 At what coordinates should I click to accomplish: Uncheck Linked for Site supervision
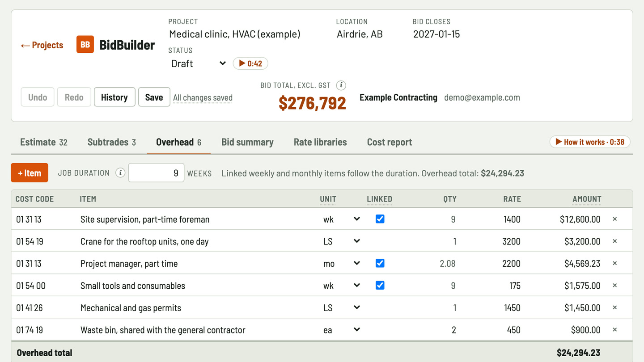[x=380, y=219]
